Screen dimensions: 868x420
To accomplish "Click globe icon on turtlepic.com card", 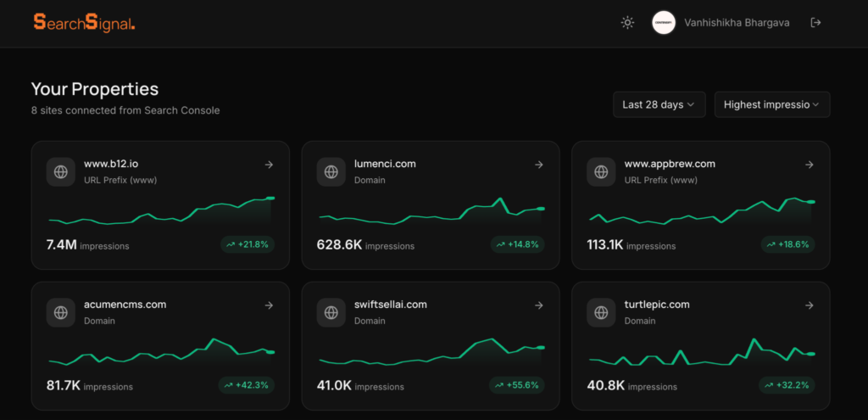I will click(601, 312).
